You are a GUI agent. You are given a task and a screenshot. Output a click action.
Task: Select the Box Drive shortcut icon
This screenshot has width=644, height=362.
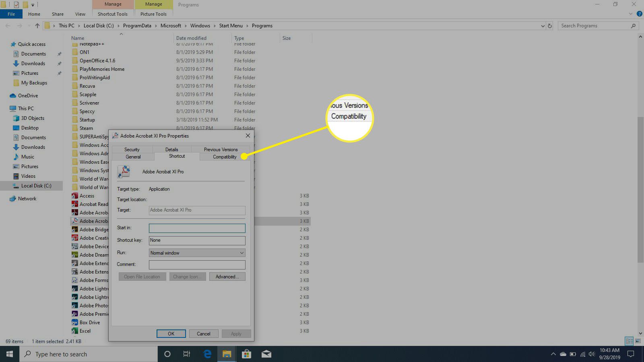pos(75,323)
